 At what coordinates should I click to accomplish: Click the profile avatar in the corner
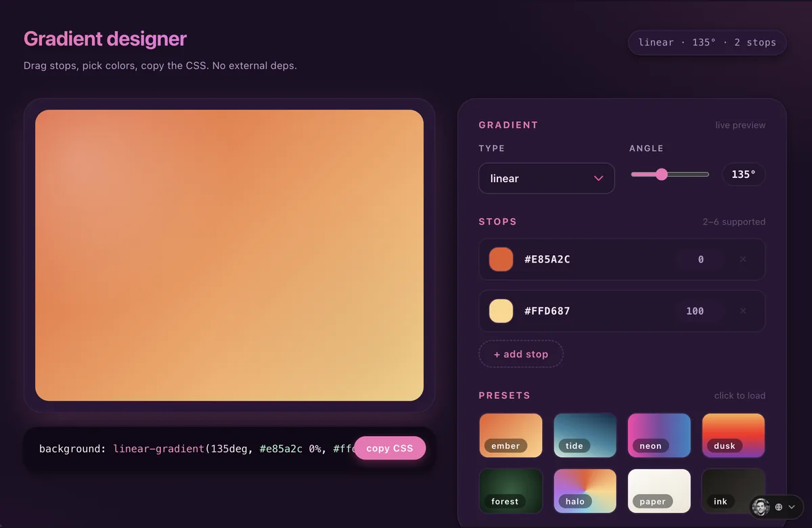[761, 506]
